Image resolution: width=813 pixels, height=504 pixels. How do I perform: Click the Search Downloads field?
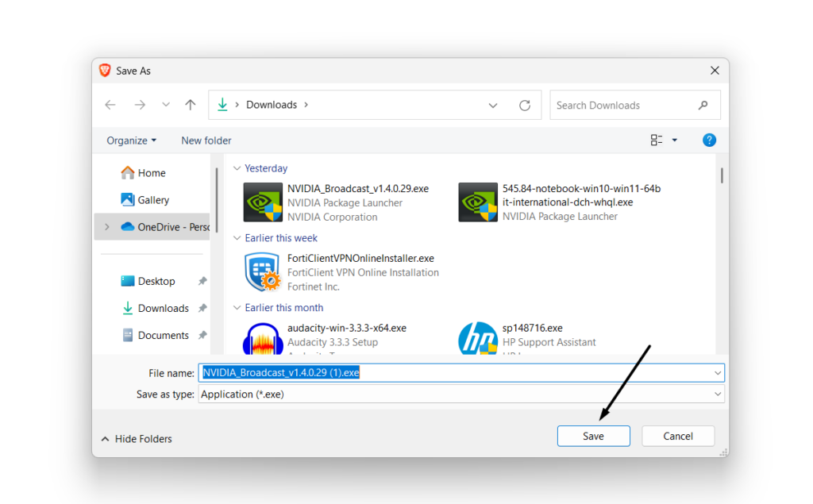(623, 105)
